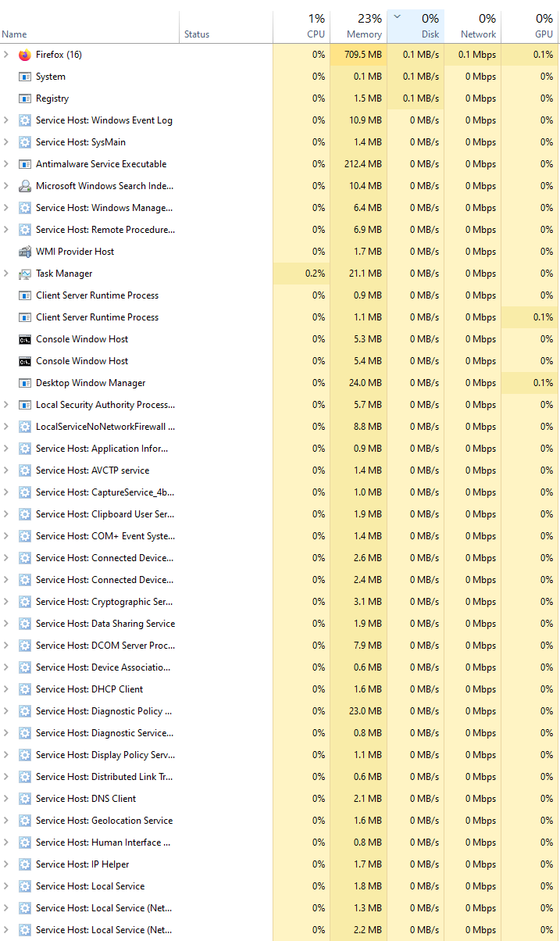
Task: Select Antimalware memory value 212.4 MB
Action: point(362,164)
